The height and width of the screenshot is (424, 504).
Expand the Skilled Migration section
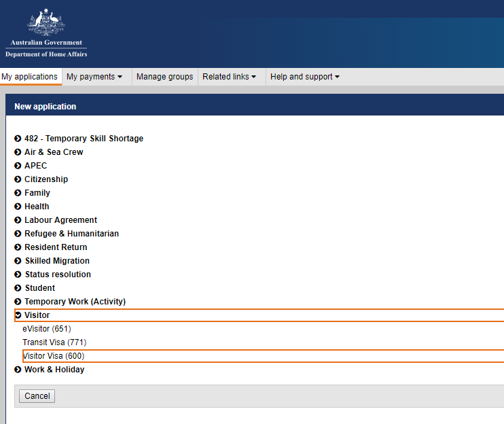(x=56, y=261)
